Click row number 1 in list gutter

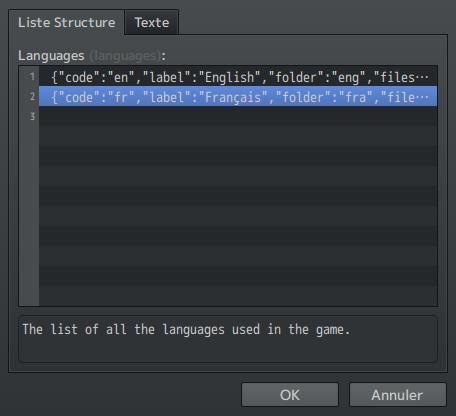[x=32, y=77]
